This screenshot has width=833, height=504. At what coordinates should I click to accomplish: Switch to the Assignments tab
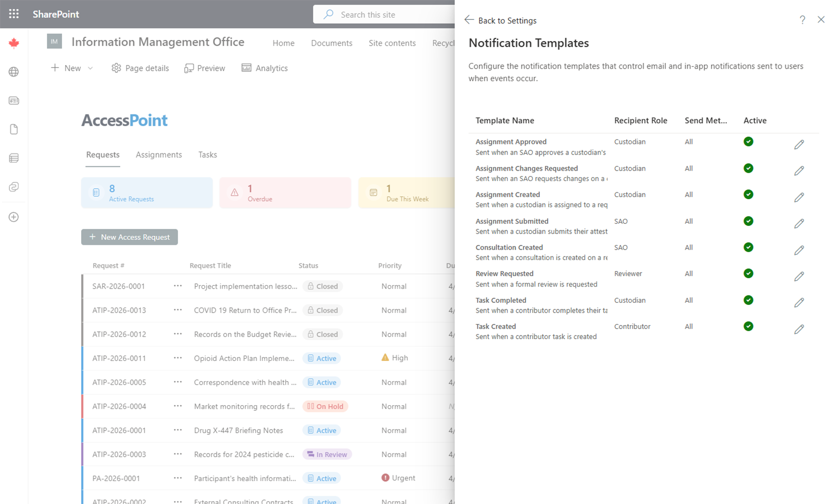pyautogui.click(x=159, y=154)
